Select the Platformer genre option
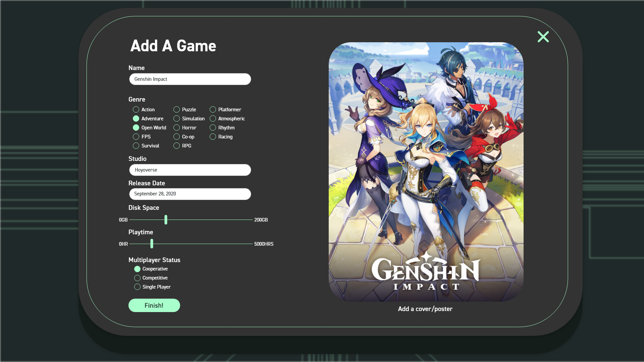Viewport: 644px width, 362px height. [213, 110]
